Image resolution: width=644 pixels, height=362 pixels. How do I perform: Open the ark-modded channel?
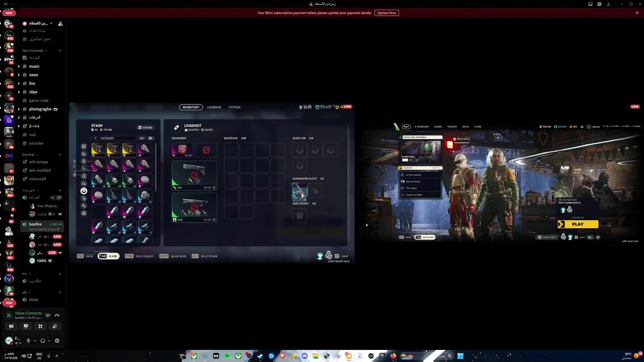tap(40, 170)
